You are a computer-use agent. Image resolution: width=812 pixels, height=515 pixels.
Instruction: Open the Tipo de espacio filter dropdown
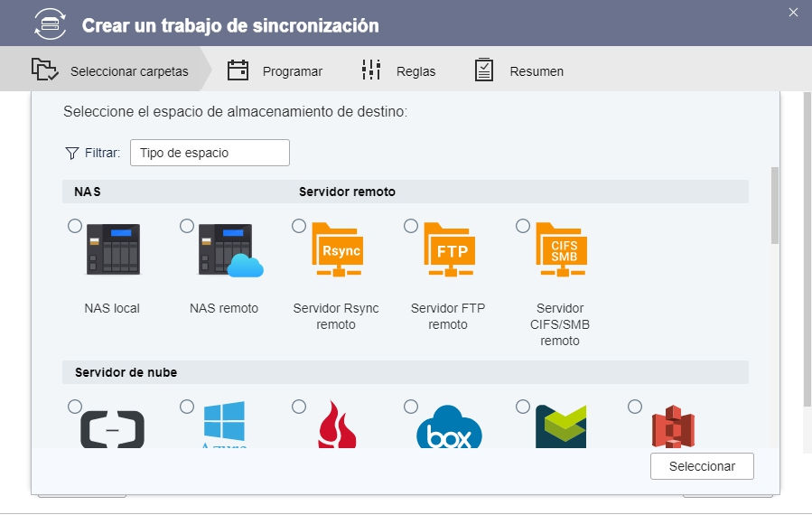coord(210,153)
